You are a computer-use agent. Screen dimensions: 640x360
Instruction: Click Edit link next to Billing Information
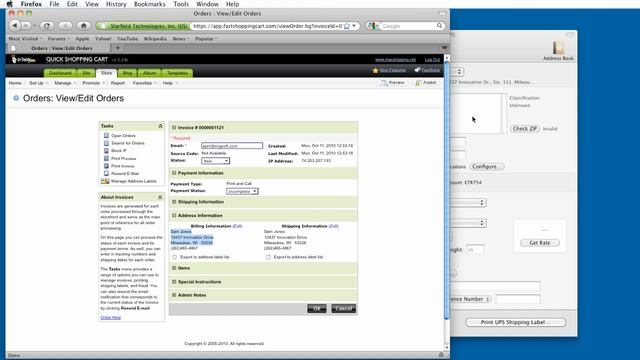coord(237,226)
